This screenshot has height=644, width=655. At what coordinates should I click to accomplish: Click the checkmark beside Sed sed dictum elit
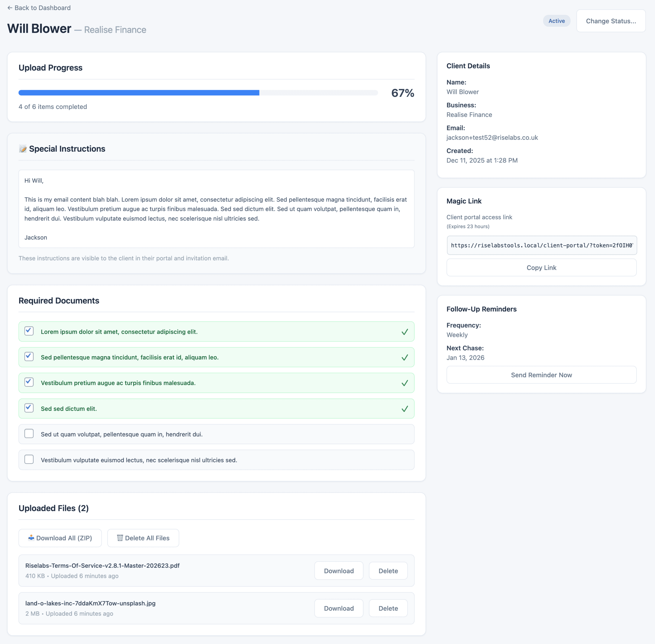tap(405, 409)
